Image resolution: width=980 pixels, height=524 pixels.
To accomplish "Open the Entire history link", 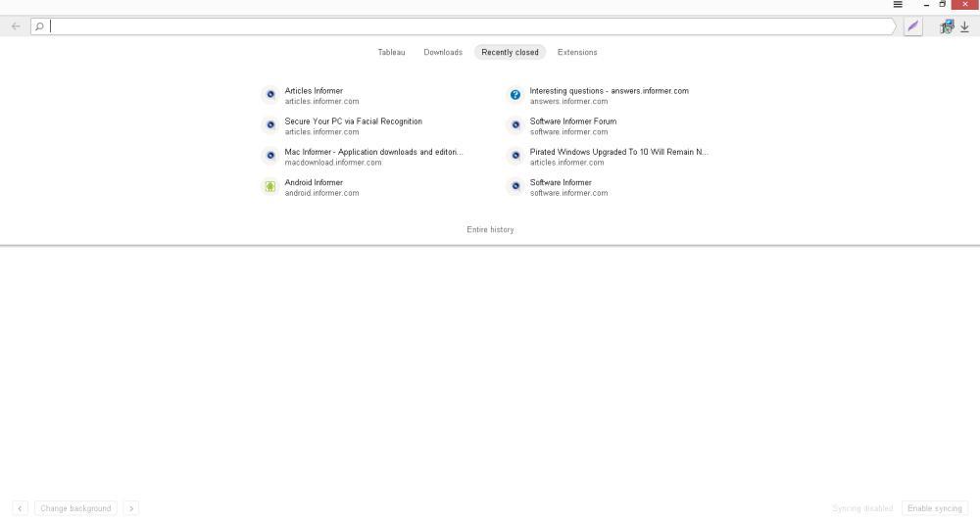I will click(x=490, y=230).
